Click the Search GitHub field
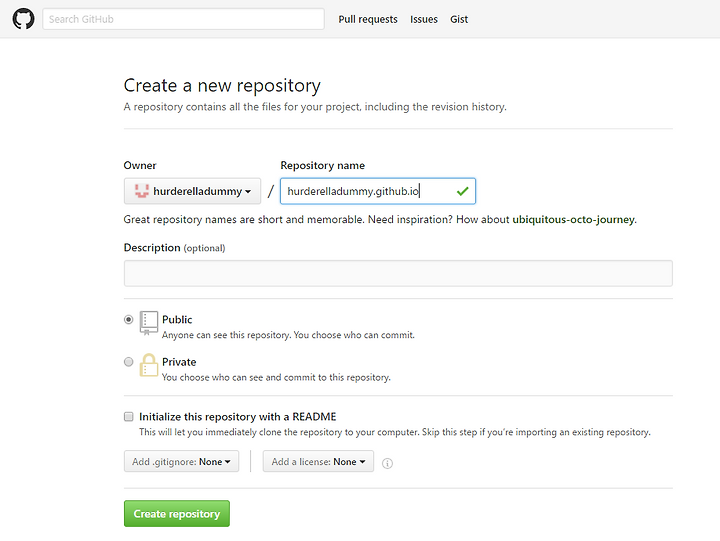Viewport: 720px width, 541px height. point(183,19)
